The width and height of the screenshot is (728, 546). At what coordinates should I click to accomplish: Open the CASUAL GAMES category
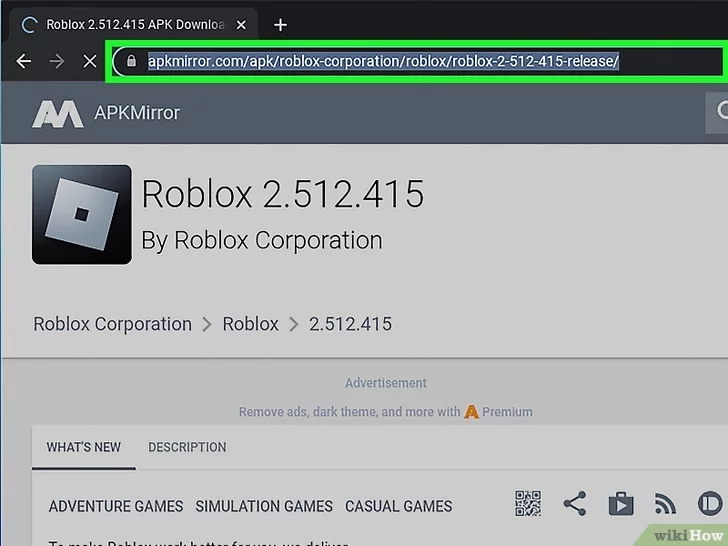coord(398,506)
